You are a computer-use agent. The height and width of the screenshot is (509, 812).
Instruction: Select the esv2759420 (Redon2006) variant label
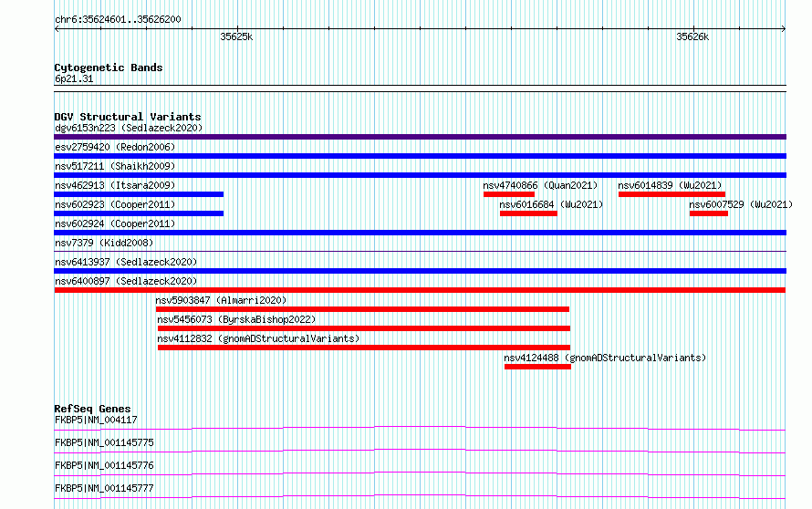point(115,147)
